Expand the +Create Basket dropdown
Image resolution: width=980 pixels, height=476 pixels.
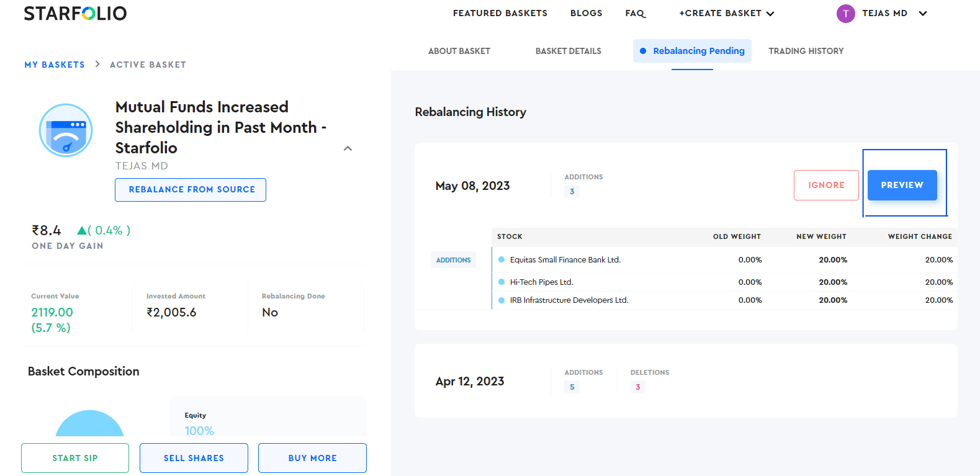726,14
